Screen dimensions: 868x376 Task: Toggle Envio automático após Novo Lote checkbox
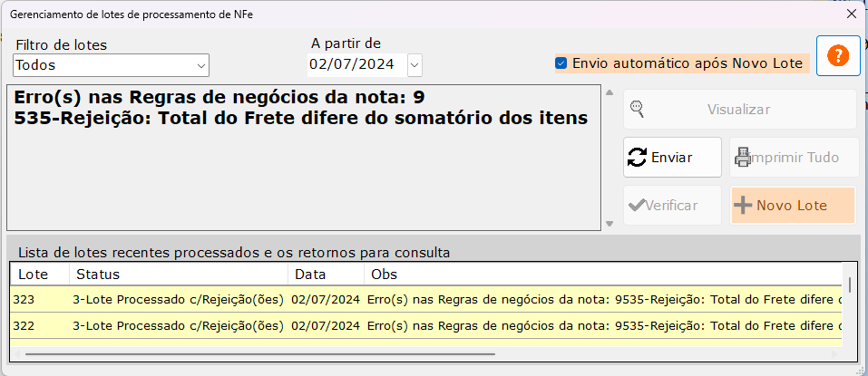561,63
